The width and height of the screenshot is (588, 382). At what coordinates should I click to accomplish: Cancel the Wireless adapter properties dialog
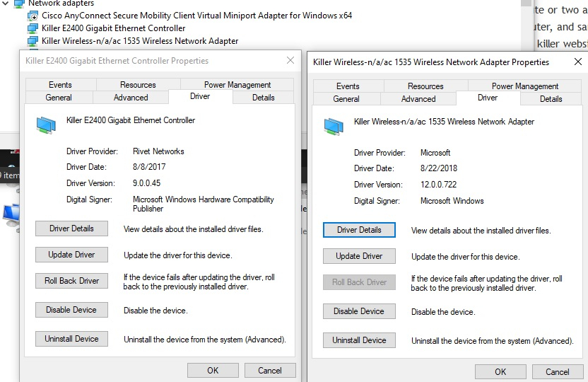tap(558, 372)
